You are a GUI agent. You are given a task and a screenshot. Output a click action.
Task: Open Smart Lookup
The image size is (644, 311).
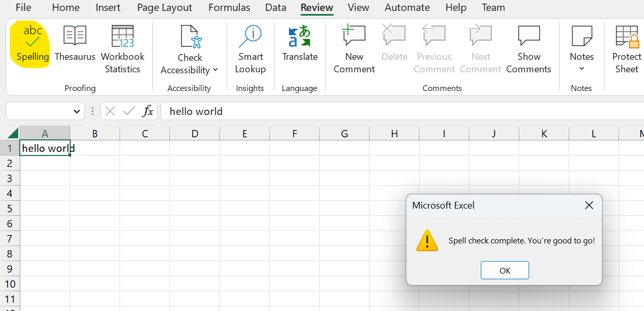click(x=250, y=50)
